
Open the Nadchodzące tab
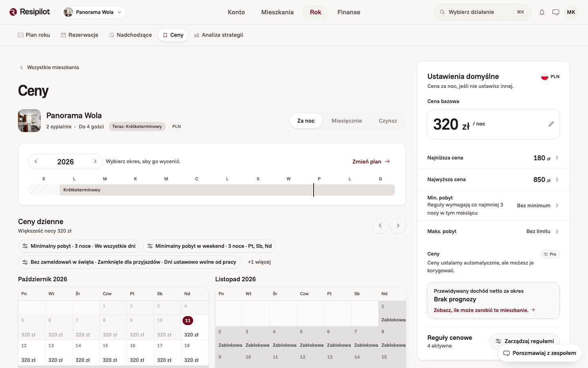tap(131, 35)
